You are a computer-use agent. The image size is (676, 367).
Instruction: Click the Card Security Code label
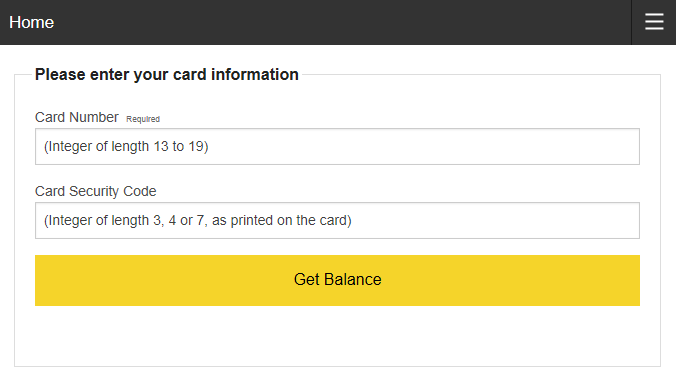pos(95,191)
